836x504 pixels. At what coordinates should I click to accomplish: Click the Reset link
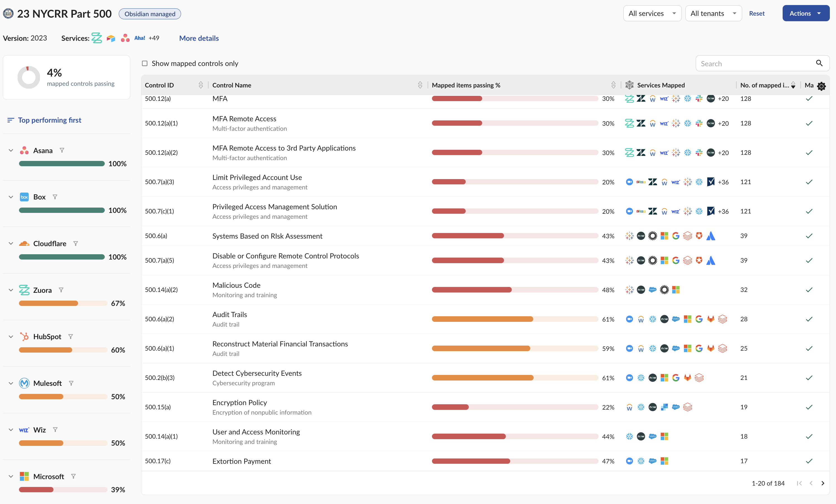757,14
